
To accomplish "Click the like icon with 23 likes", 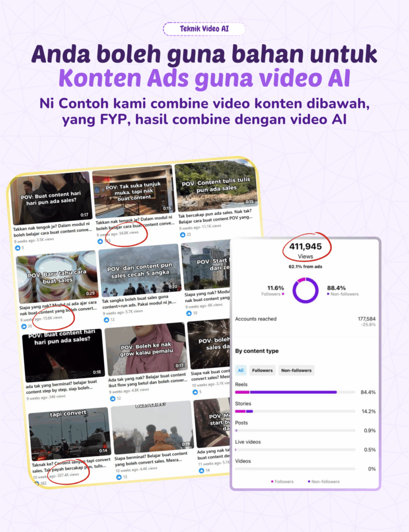I will click(182, 234).
